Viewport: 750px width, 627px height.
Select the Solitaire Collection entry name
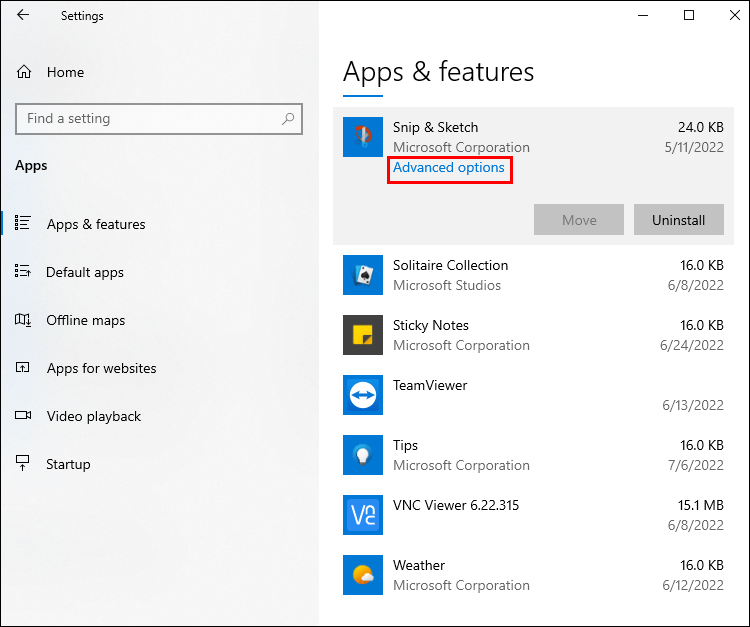tap(450, 265)
